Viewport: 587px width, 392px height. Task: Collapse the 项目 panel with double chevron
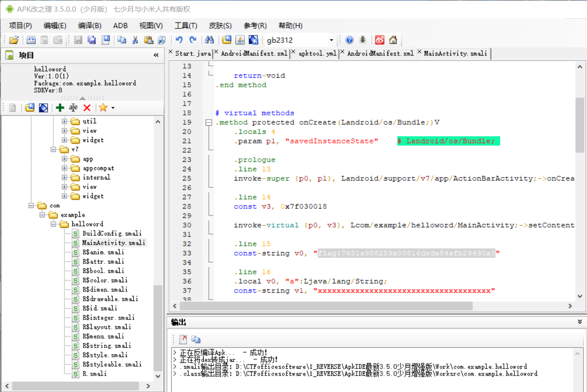156,55
